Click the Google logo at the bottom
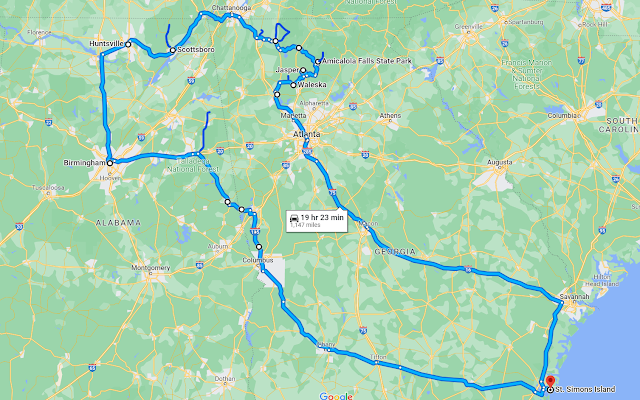The width and height of the screenshot is (640, 400). click(x=336, y=396)
